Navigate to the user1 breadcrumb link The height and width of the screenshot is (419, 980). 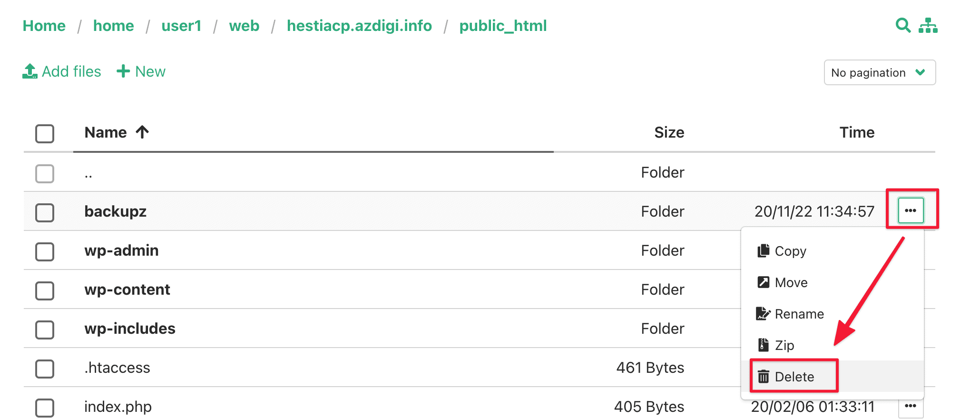(181, 26)
